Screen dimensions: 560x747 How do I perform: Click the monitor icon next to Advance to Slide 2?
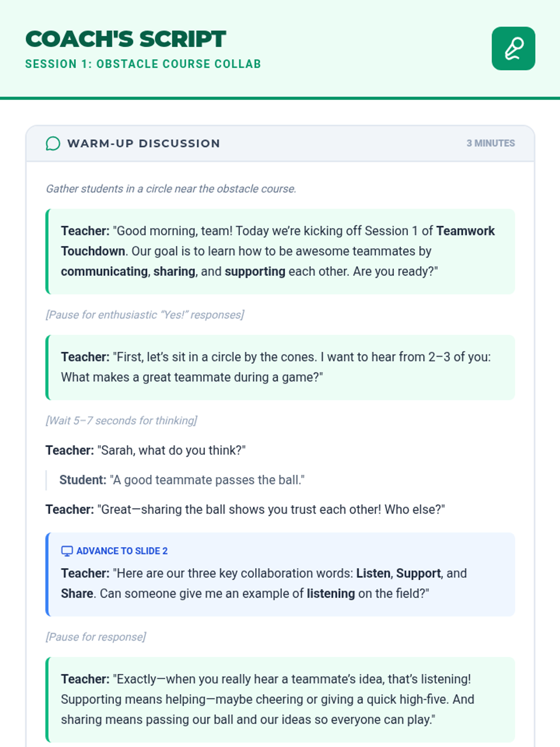(x=67, y=551)
